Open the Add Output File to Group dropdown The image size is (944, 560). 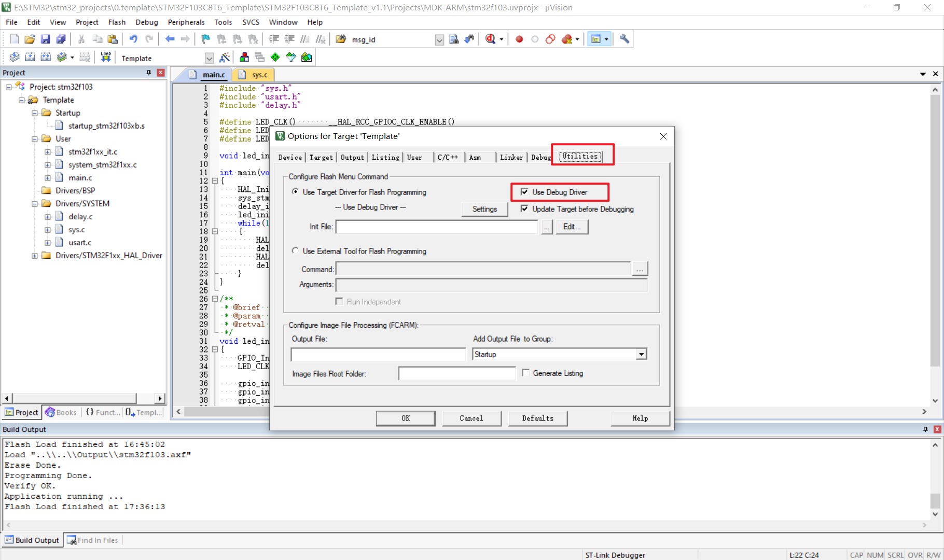(x=642, y=354)
